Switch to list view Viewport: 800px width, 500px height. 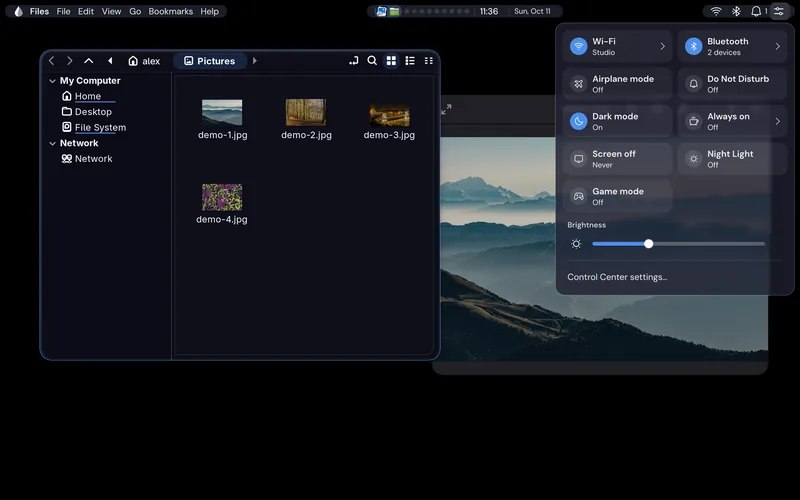[x=410, y=61]
